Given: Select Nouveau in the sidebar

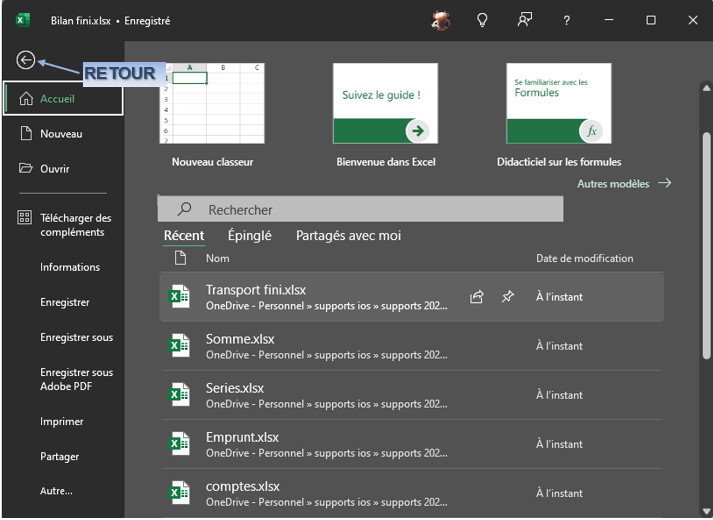Looking at the screenshot, I should (x=61, y=134).
